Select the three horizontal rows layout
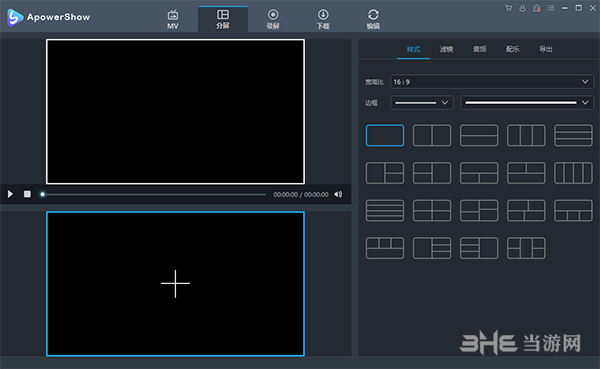The height and width of the screenshot is (369, 600). point(573,135)
